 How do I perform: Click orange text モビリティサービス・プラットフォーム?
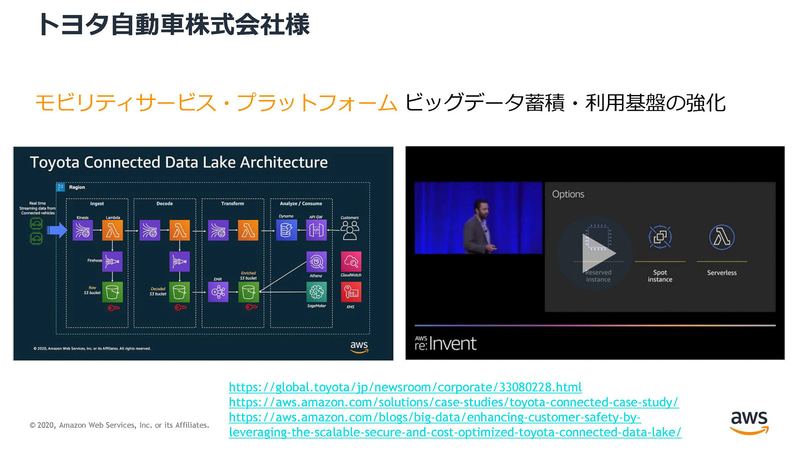(216, 103)
